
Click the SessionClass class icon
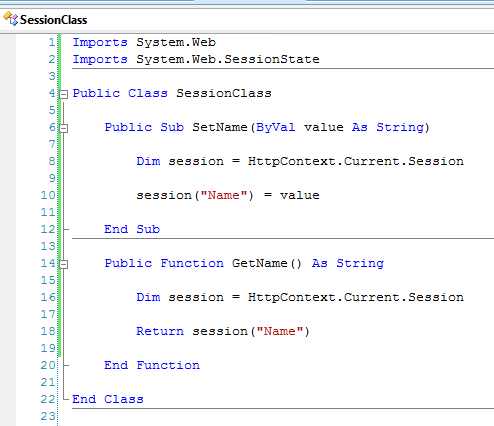click(10, 19)
